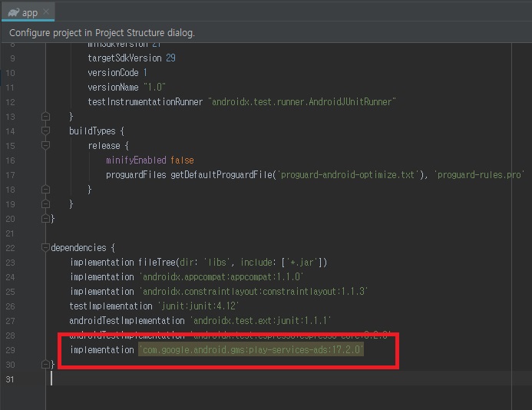
Task: Click fold end marker on line 30
Action: (x=45, y=364)
